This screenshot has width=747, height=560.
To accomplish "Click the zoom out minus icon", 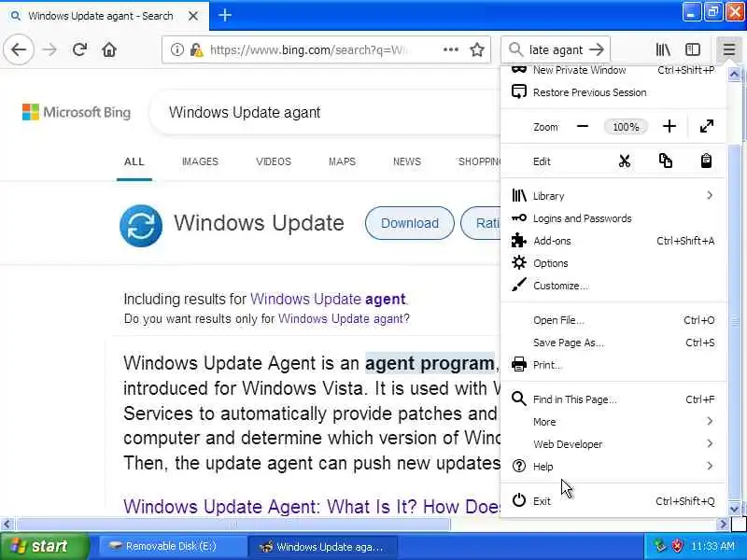I will click(x=582, y=127).
